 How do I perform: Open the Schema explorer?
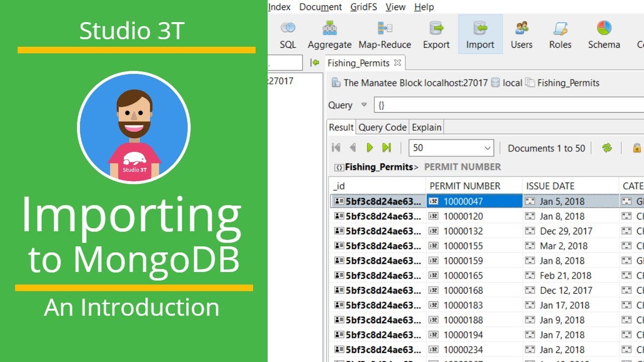[604, 34]
